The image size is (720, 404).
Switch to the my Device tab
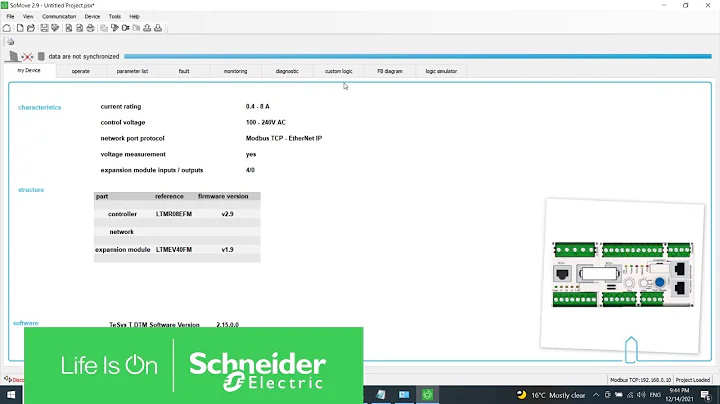coord(29,70)
